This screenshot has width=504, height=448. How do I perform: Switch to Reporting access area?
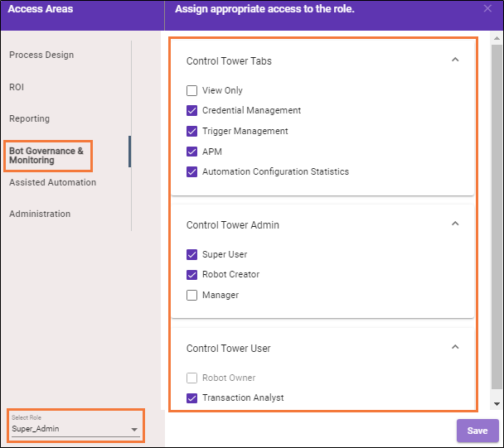[x=30, y=118]
